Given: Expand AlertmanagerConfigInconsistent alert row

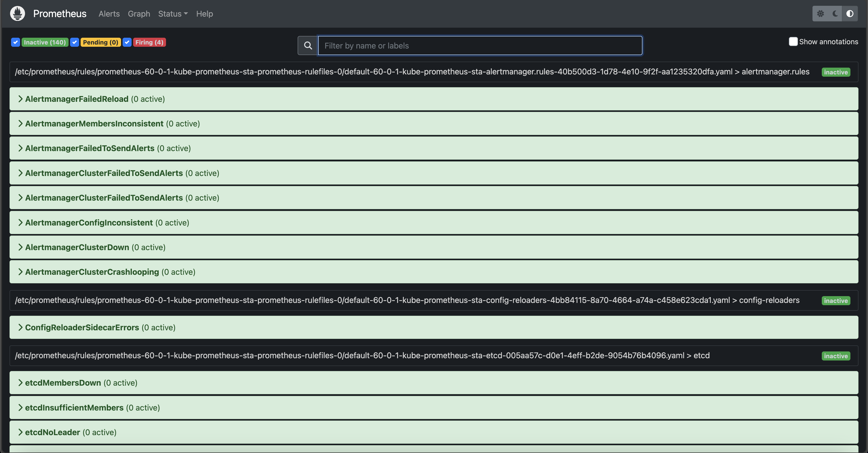Looking at the screenshot, I should click(434, 223).
